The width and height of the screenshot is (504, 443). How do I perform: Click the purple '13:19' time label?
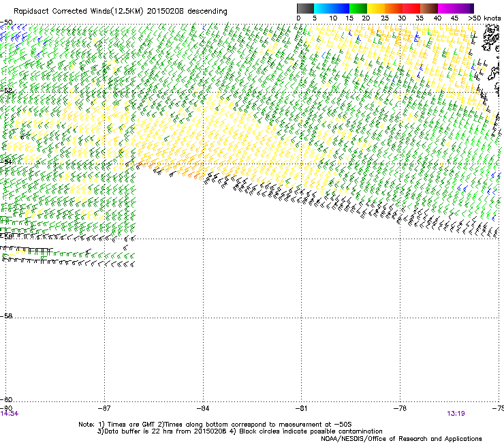click(x=456, y=414)
